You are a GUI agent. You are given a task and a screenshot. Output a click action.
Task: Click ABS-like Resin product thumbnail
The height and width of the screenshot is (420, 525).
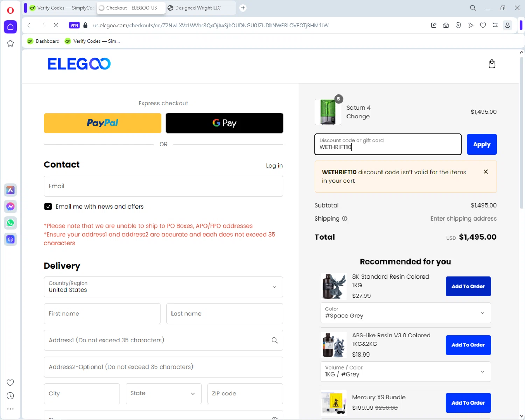click(334, 345)
